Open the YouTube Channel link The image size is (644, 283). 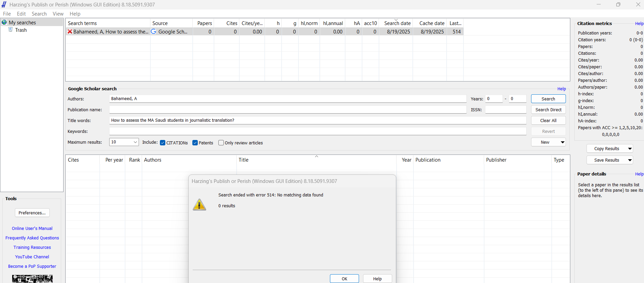32,257
